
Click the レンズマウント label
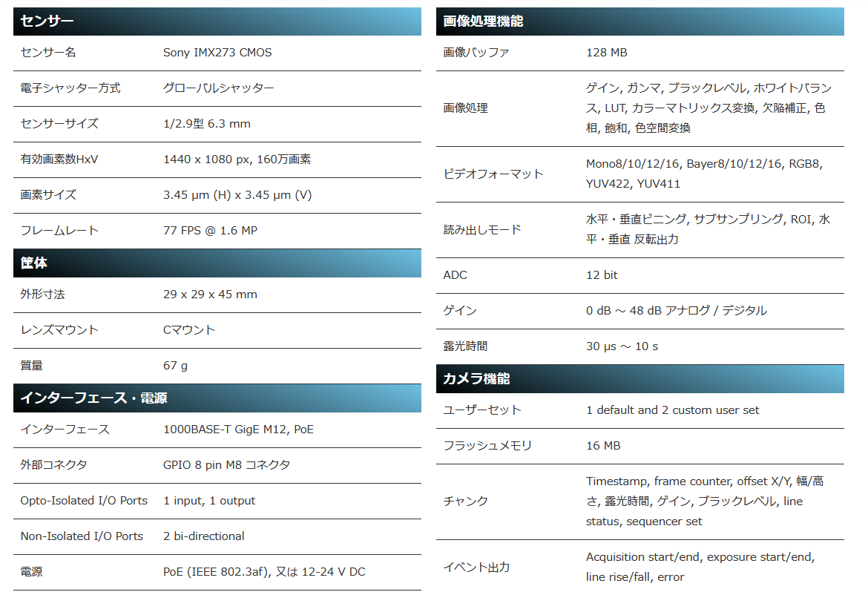tap(59, 330)
